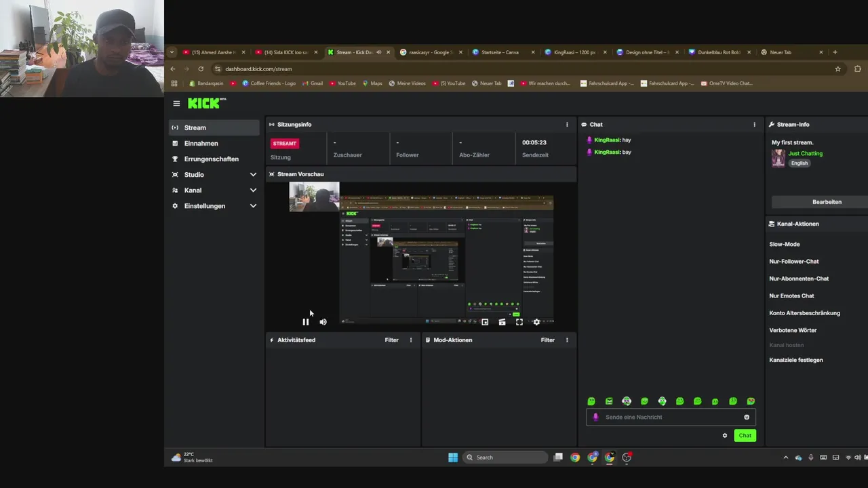Click the KICK logo
The height and width of the screenshot is (488, 868).
[x=207, y=103]
